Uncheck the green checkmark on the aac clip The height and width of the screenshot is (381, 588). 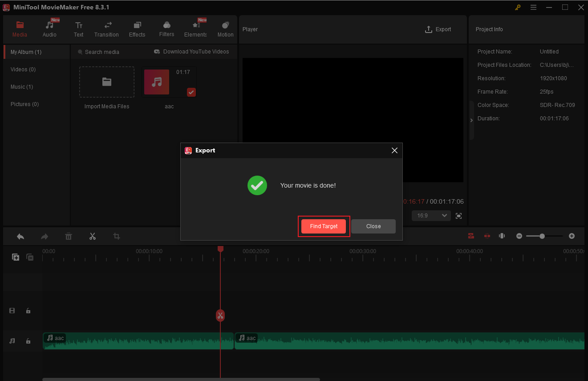point(191,92)
